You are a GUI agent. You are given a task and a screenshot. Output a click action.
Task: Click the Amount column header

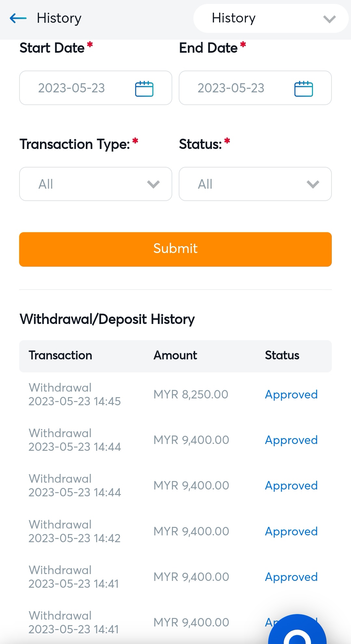tap(175, 356)
